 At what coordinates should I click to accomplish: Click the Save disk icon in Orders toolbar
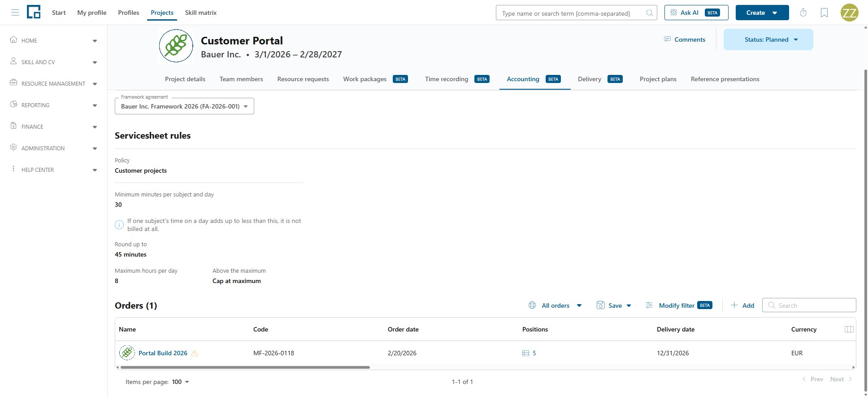pyautogui.click(x=601, y=305)
